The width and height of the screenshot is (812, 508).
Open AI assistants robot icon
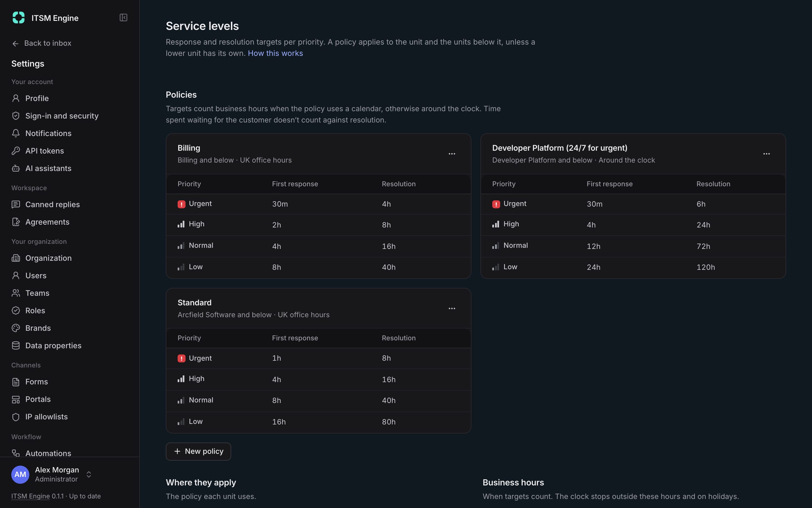pyautogui.click(x=16, y=168)
